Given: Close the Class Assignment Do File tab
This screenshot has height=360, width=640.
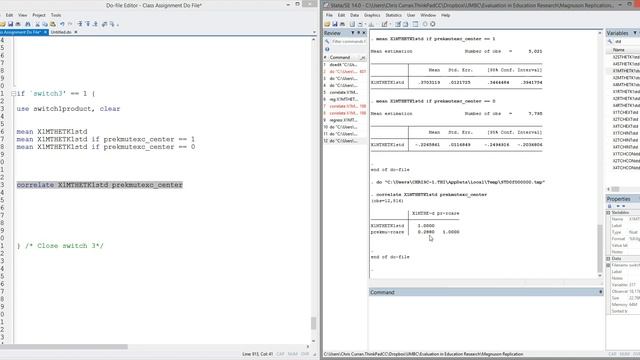Looking at the screenshot, I should pyautogui.click(x=45, y=32).
